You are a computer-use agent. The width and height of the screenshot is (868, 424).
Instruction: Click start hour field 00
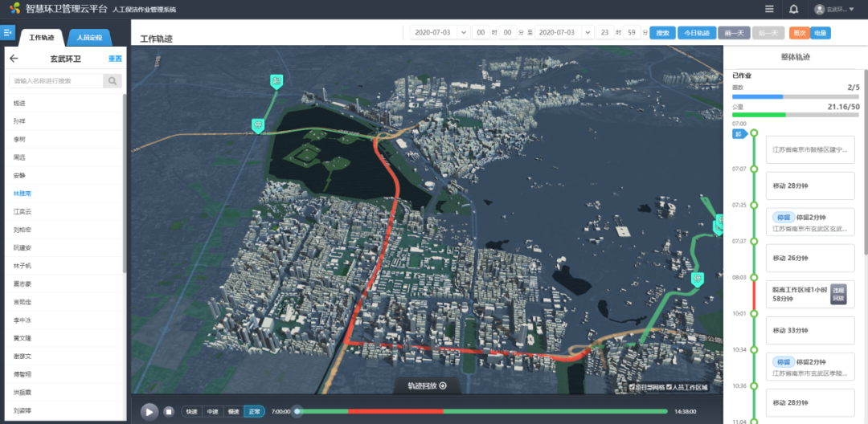[x=481, y=33]
